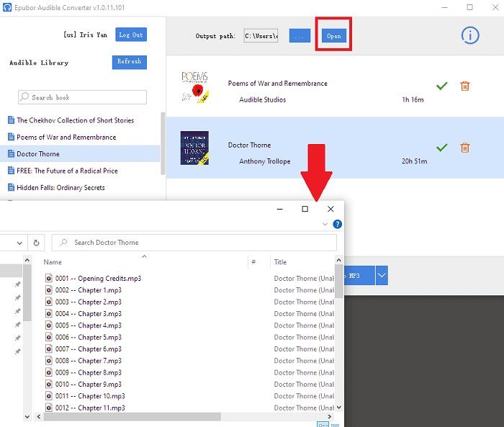The height and width of the screenshot is (427, 504).
Task: Click convert to MP3 button
Action: (x=359, y=276)
